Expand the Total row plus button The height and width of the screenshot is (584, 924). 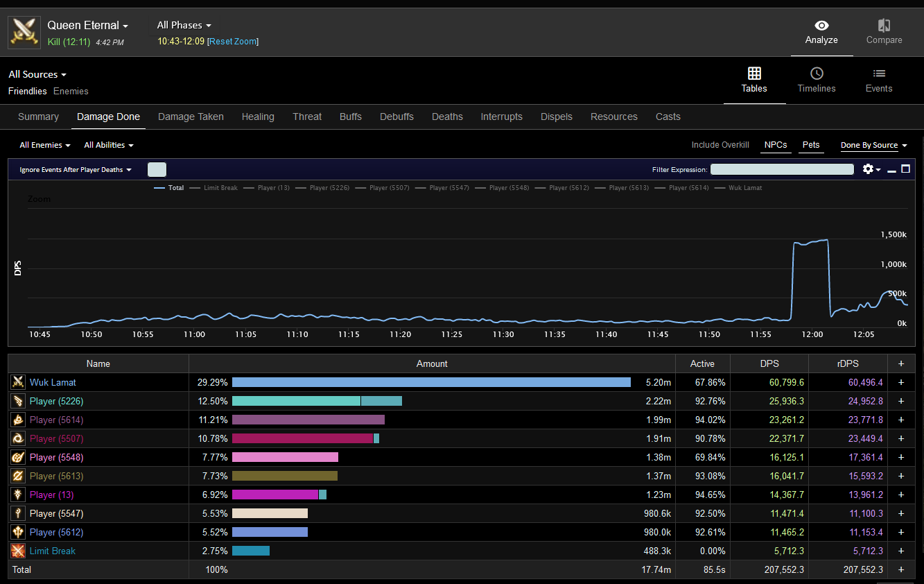pos(901,569)
